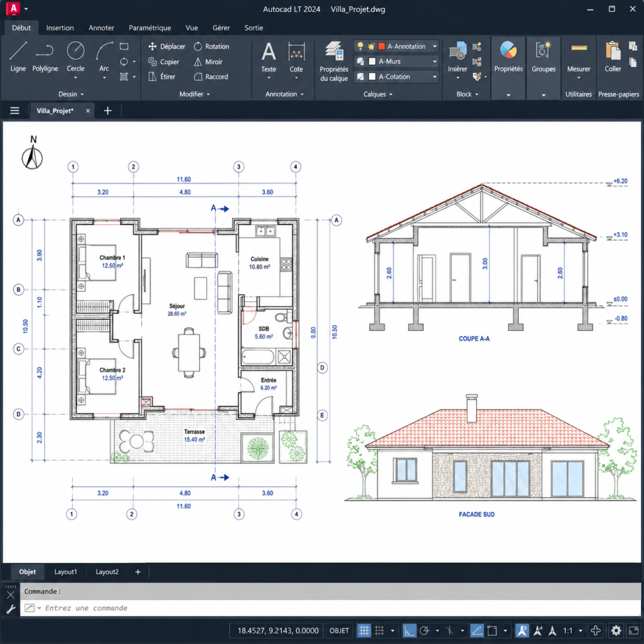This screenshot has width=644, height=644.
Task: Expand the Block panel
Action: [467, 94]
